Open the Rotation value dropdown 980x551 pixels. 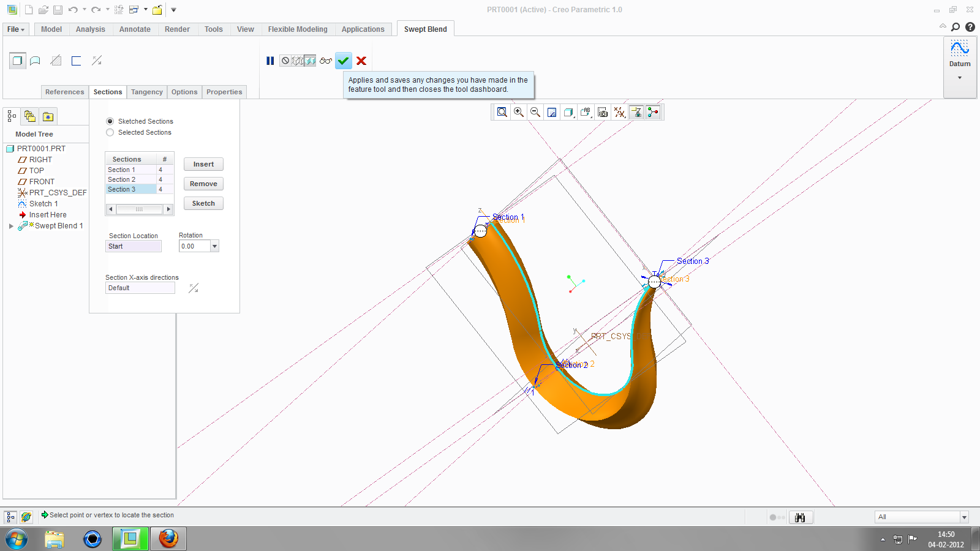tap(214, 246)
